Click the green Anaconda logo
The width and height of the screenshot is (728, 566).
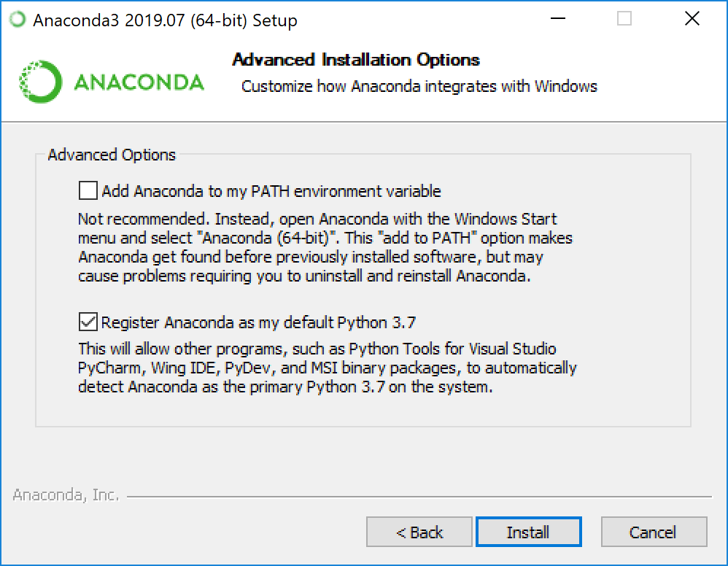pyautogui.click(x=41, y=79)
